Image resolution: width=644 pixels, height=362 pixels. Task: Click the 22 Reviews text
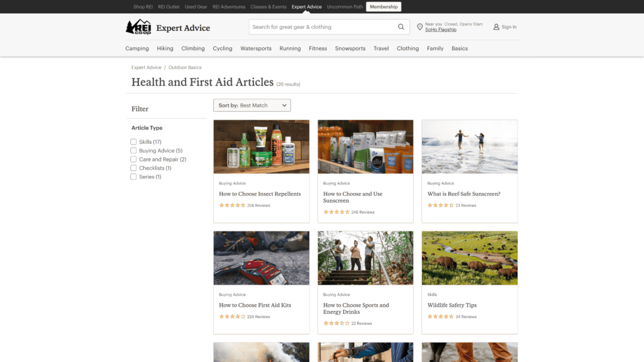pos(362,324)
